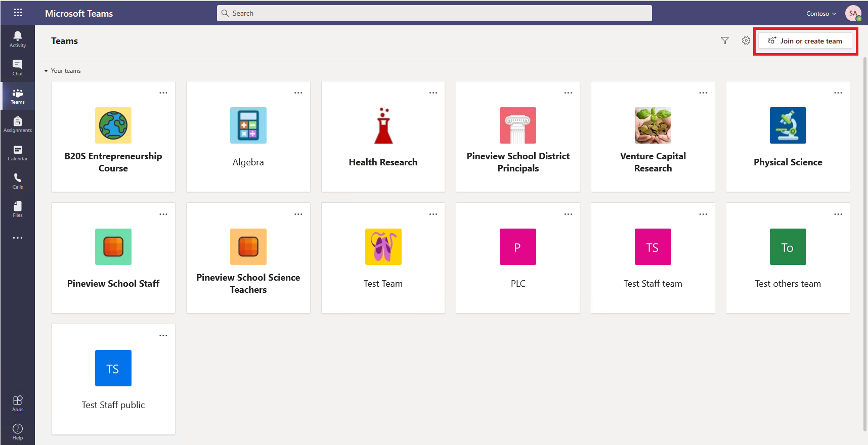Click the Pineview School Staff team icon

tap(113, 247)
